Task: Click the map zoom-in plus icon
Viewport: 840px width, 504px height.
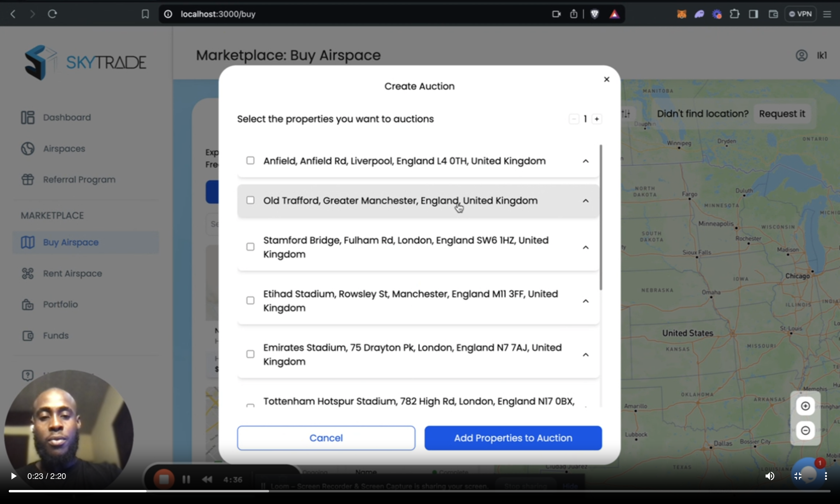Action: point(805,406)
